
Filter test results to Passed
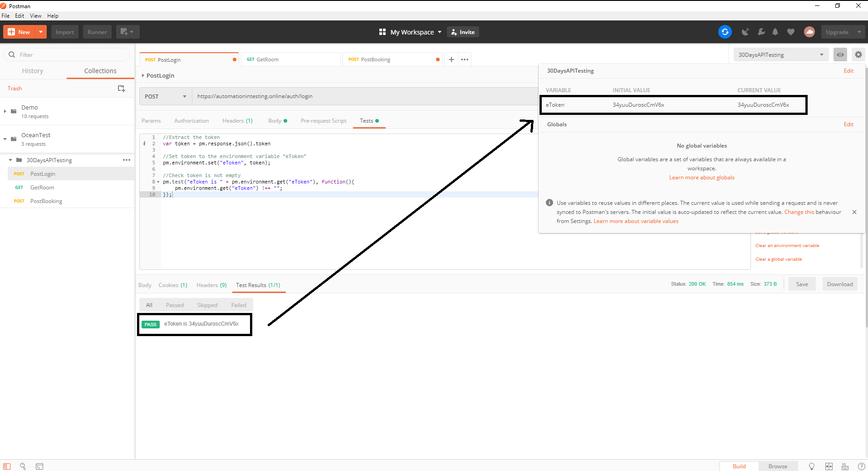click(x=175, y=305)
